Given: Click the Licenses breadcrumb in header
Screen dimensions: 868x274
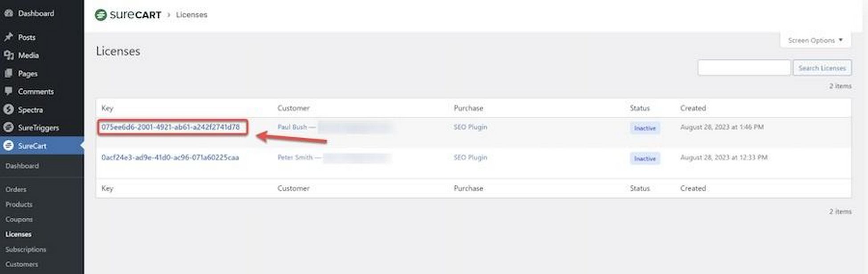Looking at the screenshot, I should (191, 15).
